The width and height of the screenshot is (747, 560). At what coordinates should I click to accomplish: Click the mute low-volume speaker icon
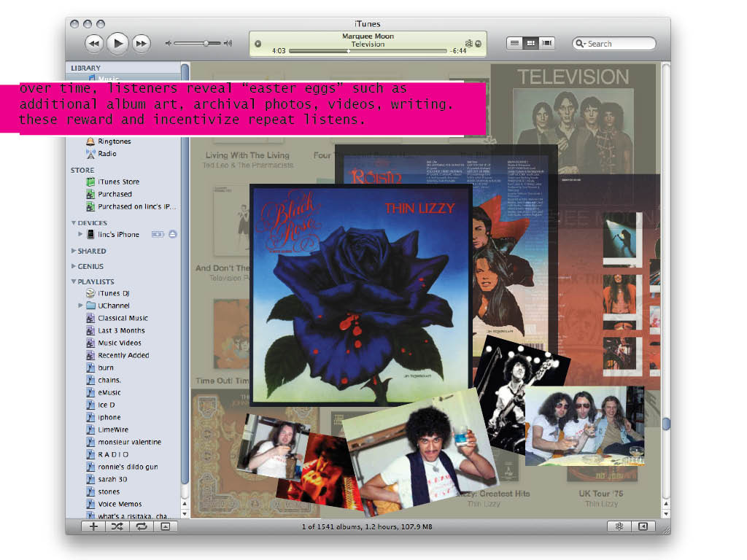(169, 43)
